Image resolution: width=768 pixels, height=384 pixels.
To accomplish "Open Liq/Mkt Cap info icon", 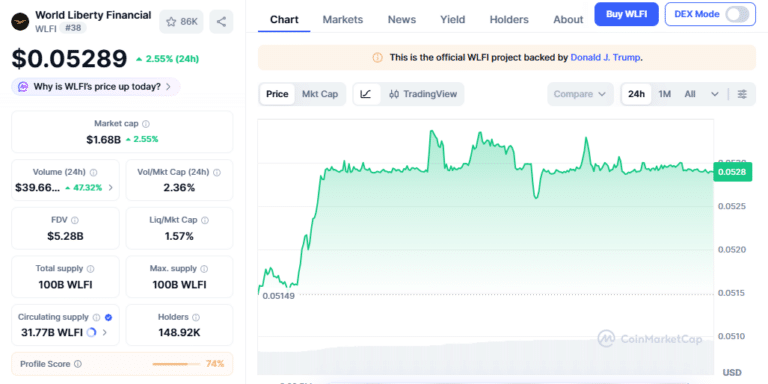I will click(x=205, y=220).
